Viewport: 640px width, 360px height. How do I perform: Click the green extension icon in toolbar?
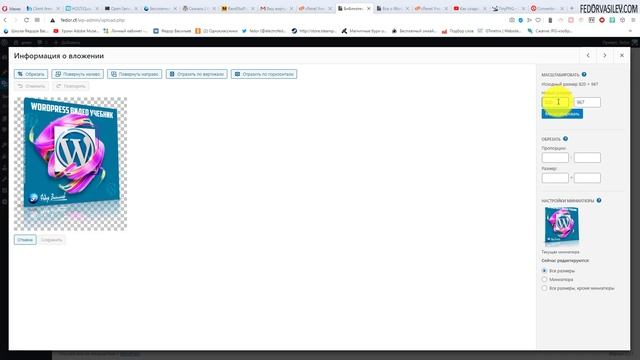(x=612, y=20)
